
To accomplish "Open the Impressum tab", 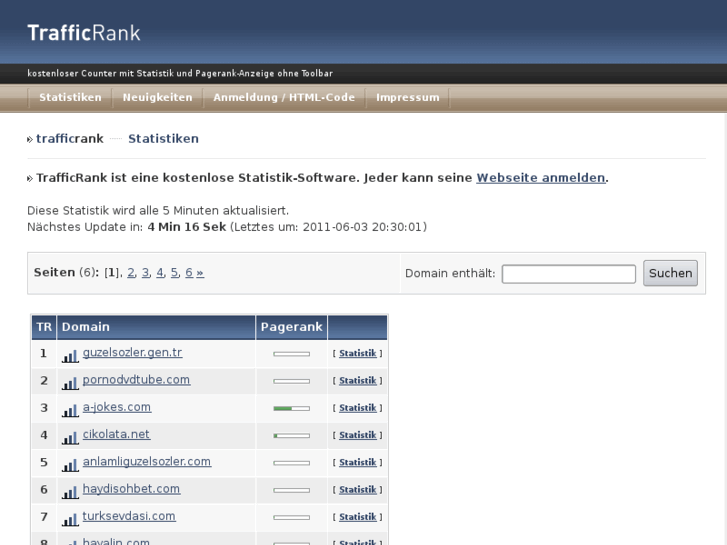I will 408,97.
